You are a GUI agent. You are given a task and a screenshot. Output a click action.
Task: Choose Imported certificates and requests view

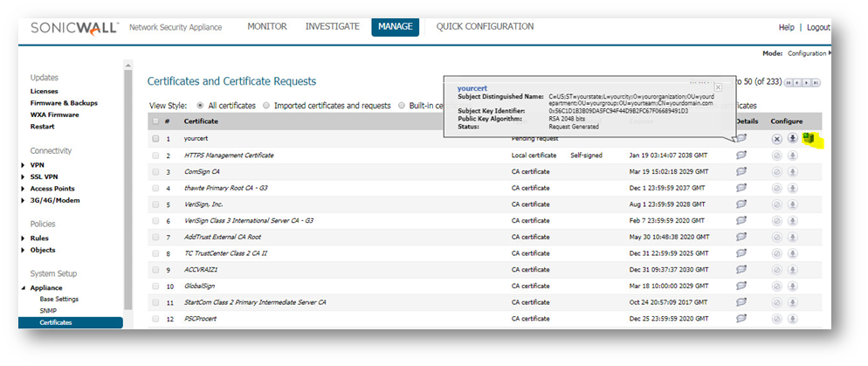tap(267, 106)
